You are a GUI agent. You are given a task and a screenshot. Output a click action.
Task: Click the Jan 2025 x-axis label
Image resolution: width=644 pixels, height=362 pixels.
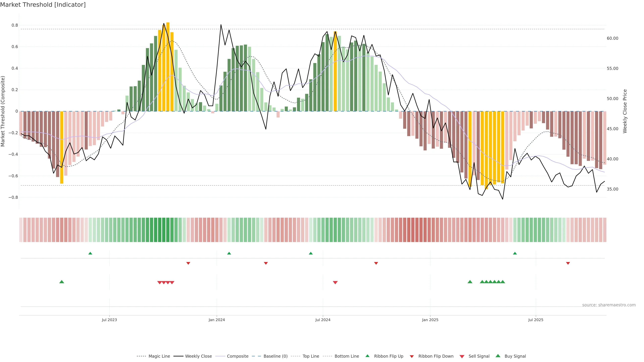(430, 320)
